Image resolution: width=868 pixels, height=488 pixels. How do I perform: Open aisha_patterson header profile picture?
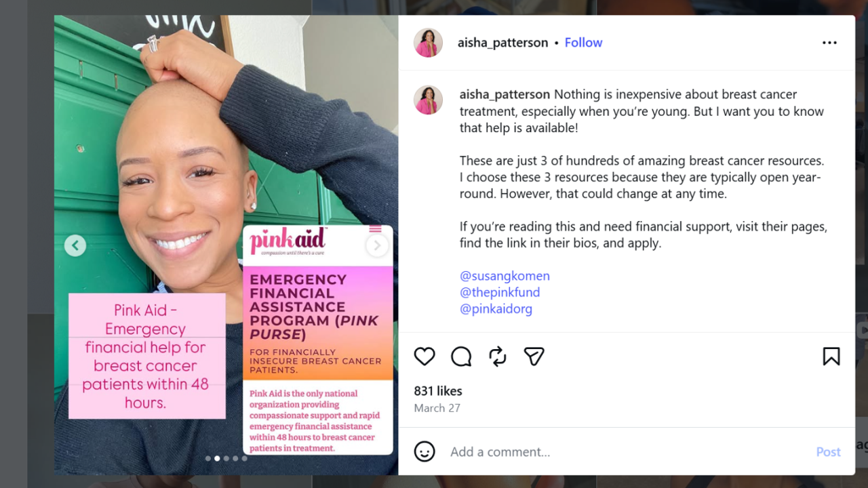429,43
